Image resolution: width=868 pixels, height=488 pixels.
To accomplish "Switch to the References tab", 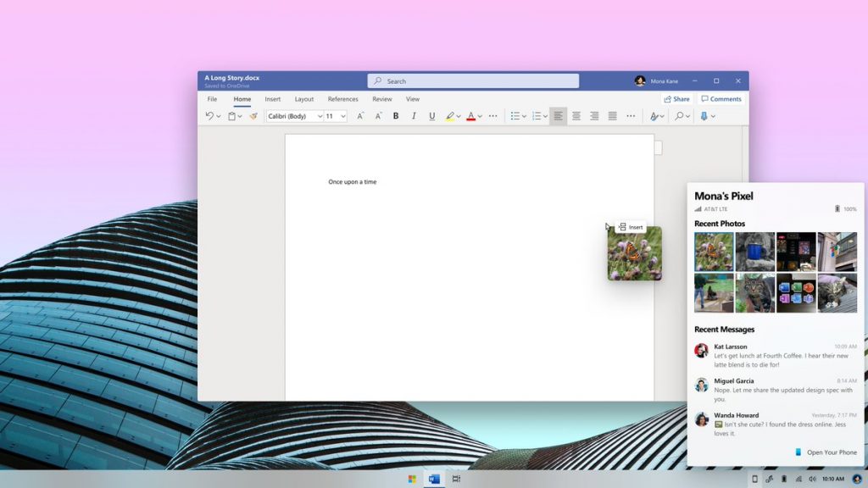I will coord(342,99).
